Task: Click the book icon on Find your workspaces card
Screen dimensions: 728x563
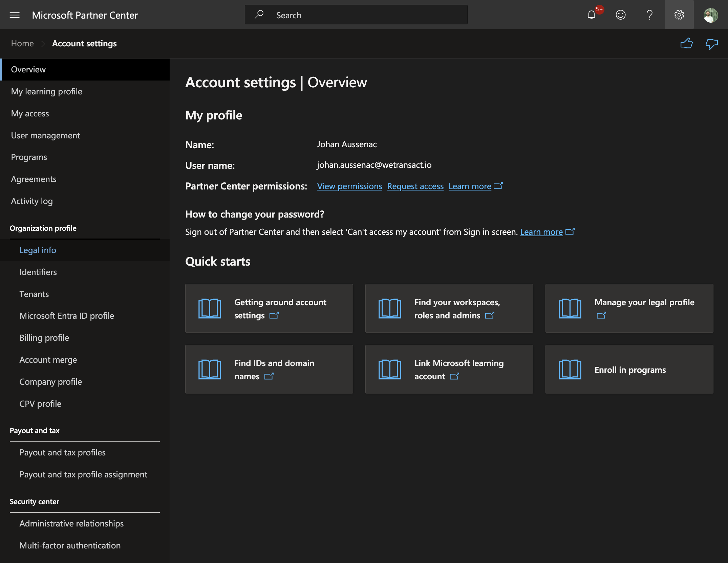Action: tap(390, 308)
